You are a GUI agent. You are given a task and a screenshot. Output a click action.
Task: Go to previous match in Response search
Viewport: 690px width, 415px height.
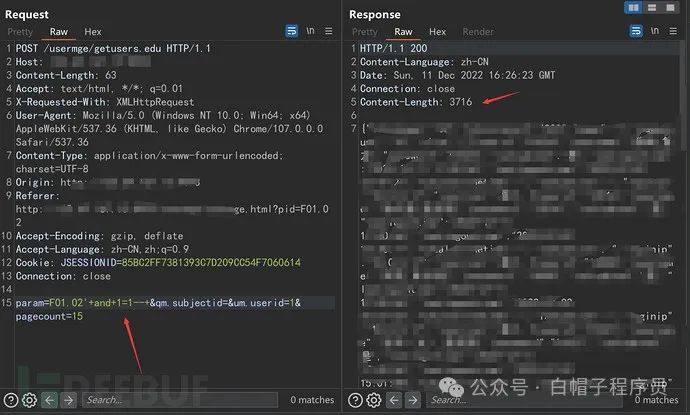[x=394, y=400]
